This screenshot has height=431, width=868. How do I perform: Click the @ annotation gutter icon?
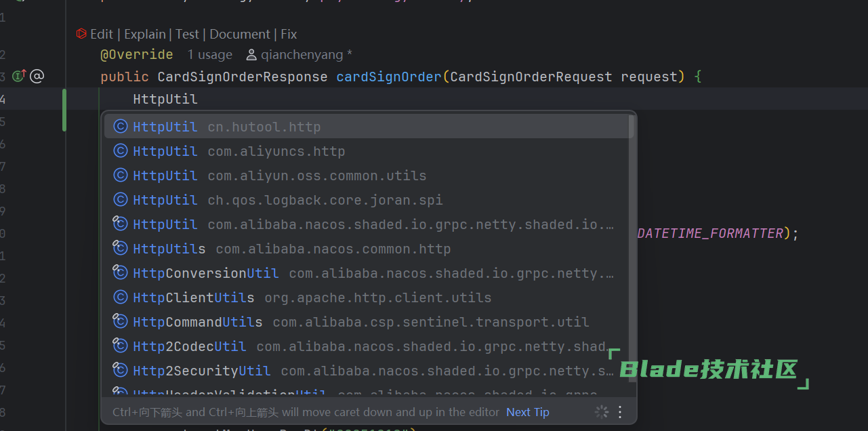tap(37, 77)
